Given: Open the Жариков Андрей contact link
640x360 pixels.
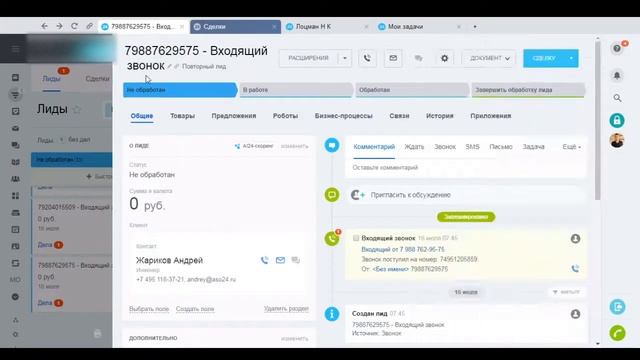Looking at the screenshot, I should coord(169,260).
